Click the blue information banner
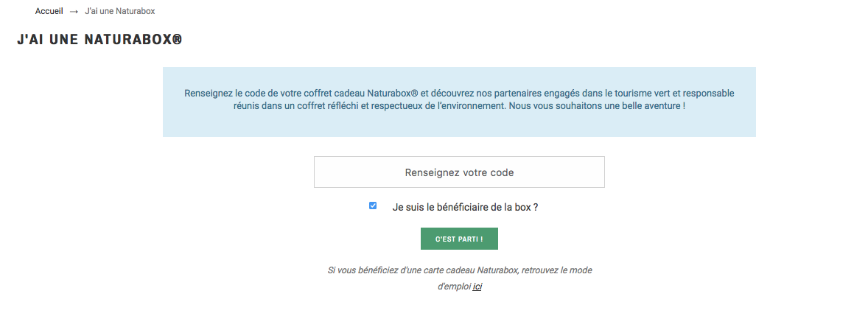Screen dimensions: 868x316 pos(459,124)
